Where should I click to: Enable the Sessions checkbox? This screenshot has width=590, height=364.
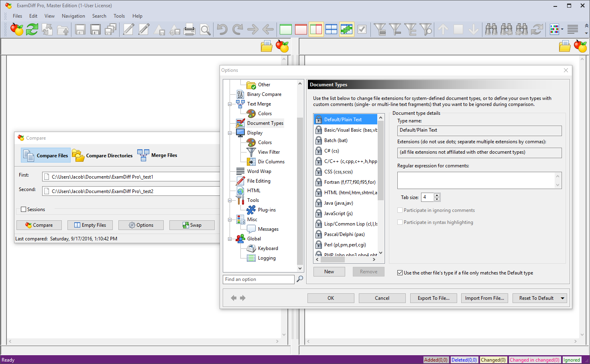pos(23,209)
